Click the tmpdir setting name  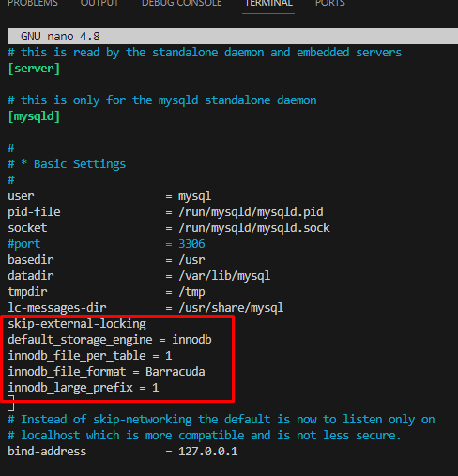point(27,292)
